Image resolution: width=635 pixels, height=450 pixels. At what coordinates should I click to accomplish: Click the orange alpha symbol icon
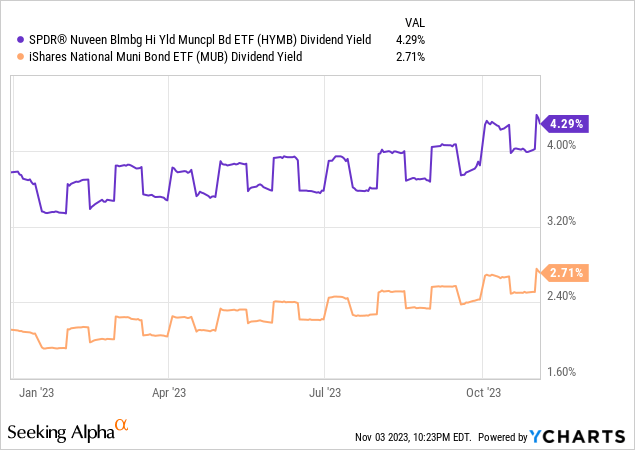click(122, 426)
